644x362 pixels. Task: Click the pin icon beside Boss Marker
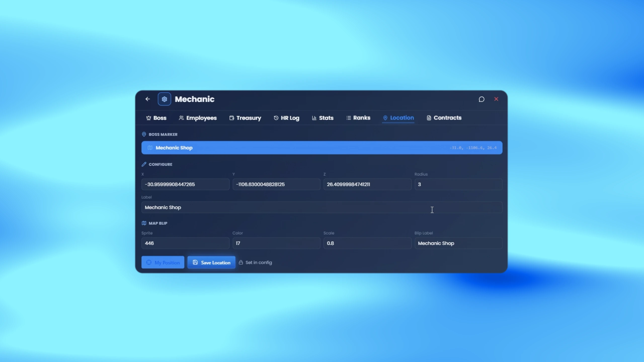[x=144, y=134]
